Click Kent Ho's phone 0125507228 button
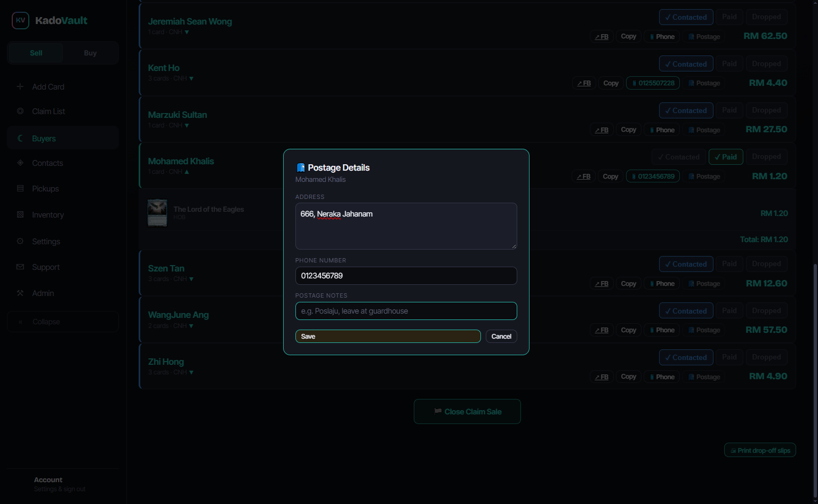The height and width of the screenshot is (504, 818). point(653,83)
